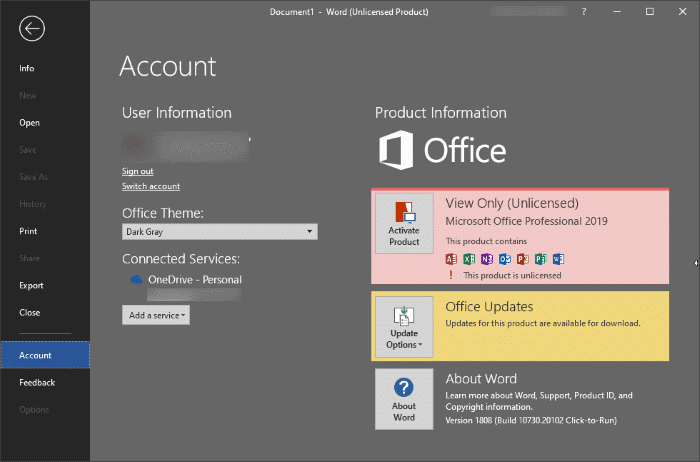Click the Office logo icon
This screenshot has width=700, height=462.
click(x=396, y=150)
